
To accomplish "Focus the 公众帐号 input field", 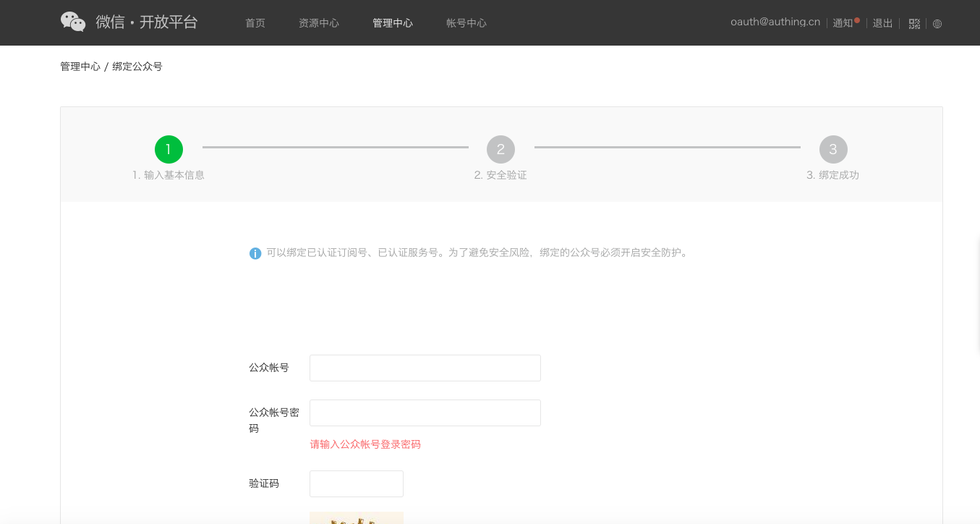I will pos(425,368).
